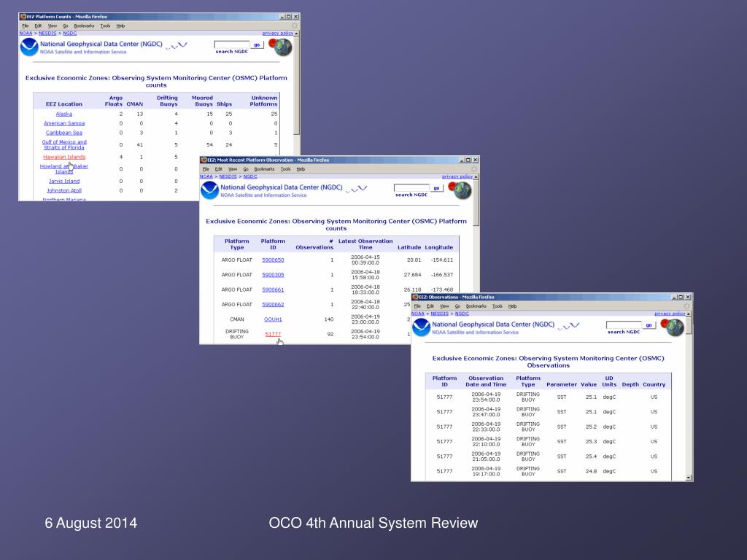Click NOAA logo in Most Recent Platform Observation window
The width and height of the screenshot is (747, 560).
[210, 190]
